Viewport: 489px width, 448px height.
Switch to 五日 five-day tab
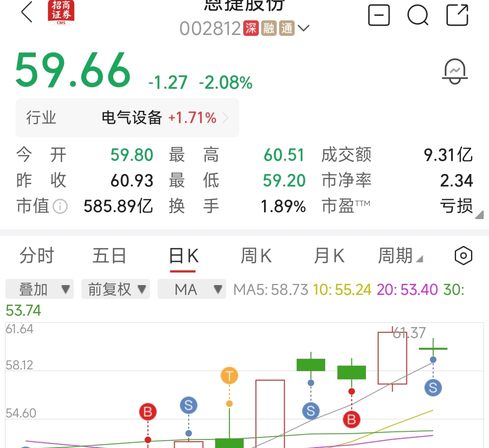click(x=109, y=256)
